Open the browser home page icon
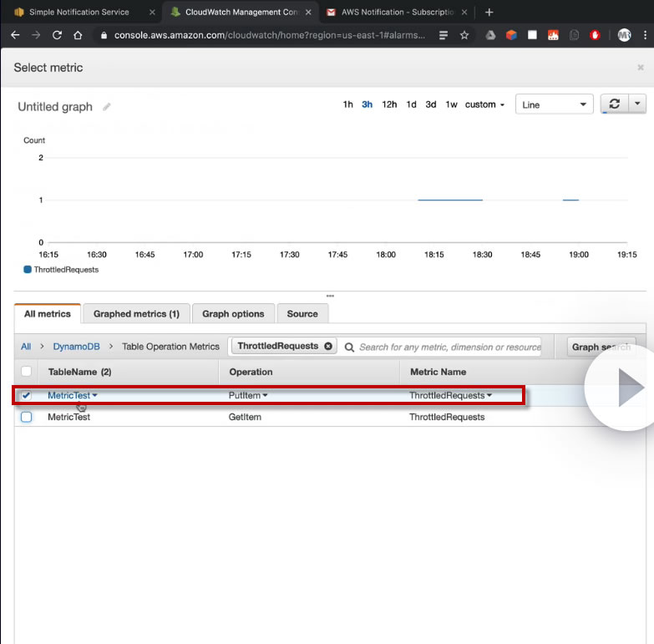The image size is (654, 644). click(x=78, y=35)
